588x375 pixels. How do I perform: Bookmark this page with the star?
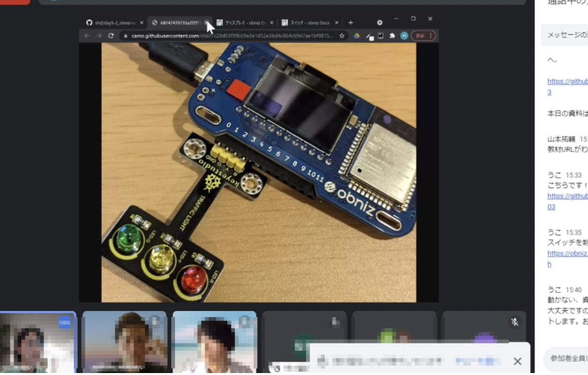pyautogui.click(x=342, y=35)
